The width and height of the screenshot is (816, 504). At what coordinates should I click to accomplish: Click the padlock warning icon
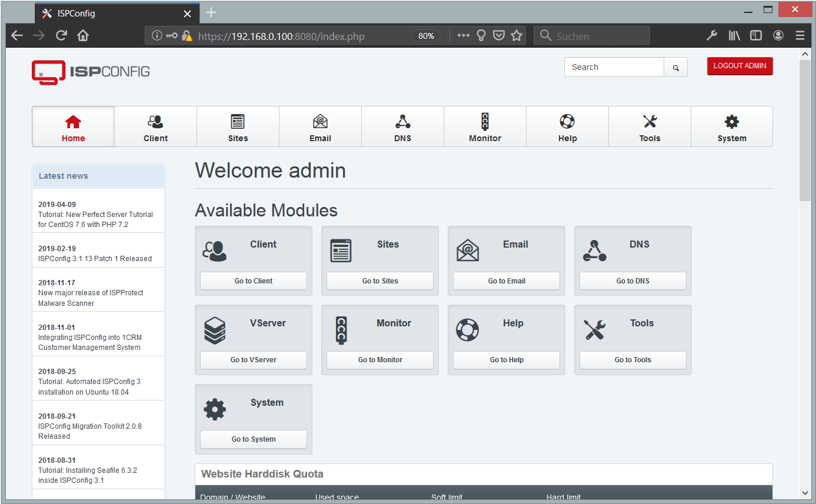[187, 36]
